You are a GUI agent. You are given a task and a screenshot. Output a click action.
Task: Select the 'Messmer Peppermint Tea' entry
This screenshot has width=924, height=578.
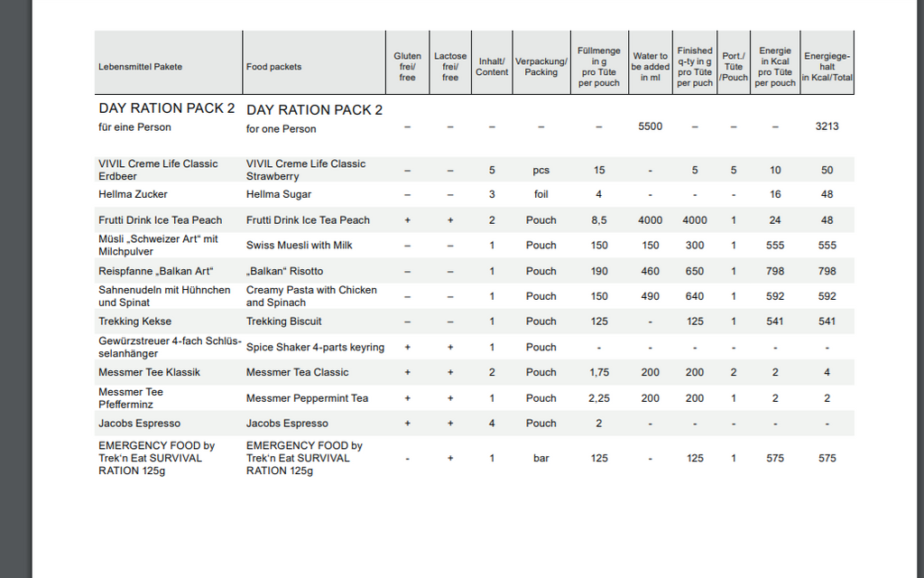pos(307,398)
